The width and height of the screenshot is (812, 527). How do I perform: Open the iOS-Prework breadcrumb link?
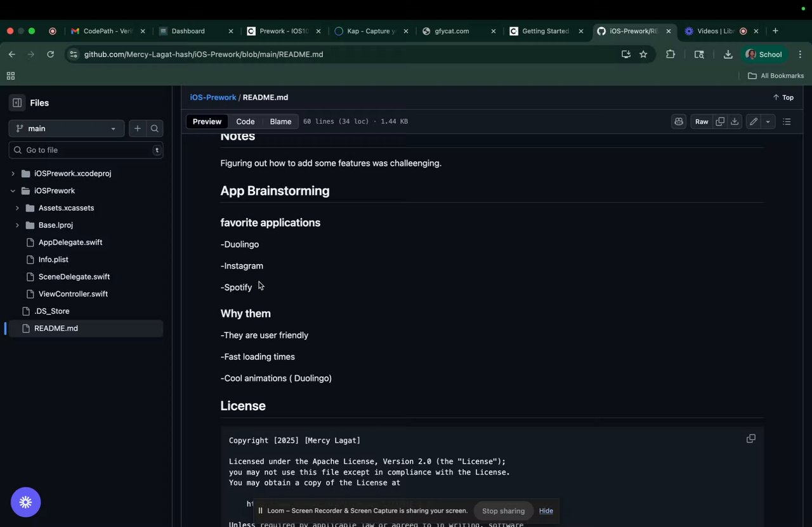[213, 97]
